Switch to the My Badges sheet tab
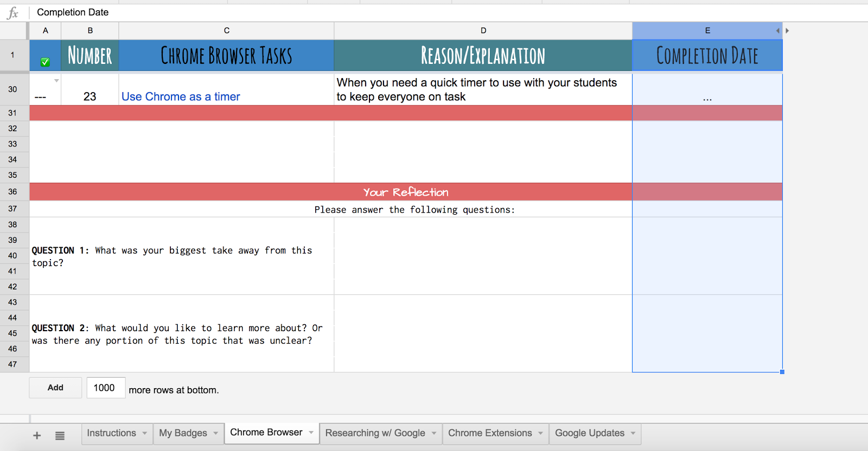 pyautogui.click(x=183, y=433)
